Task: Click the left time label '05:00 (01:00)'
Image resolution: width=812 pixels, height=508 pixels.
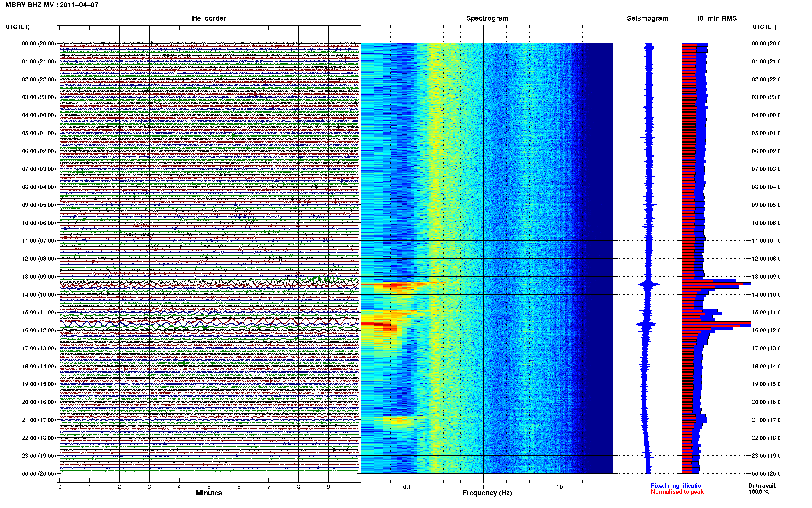Action: [x=39, y=133]
